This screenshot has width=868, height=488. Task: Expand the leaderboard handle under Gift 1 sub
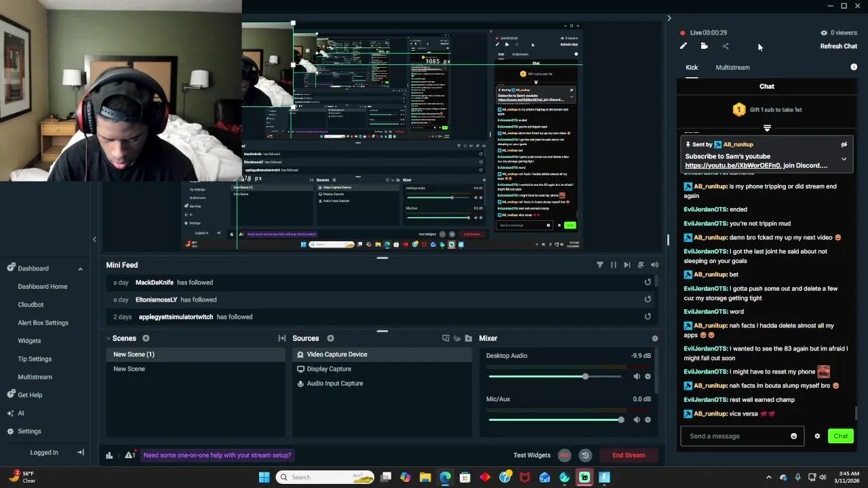(767, 128)
